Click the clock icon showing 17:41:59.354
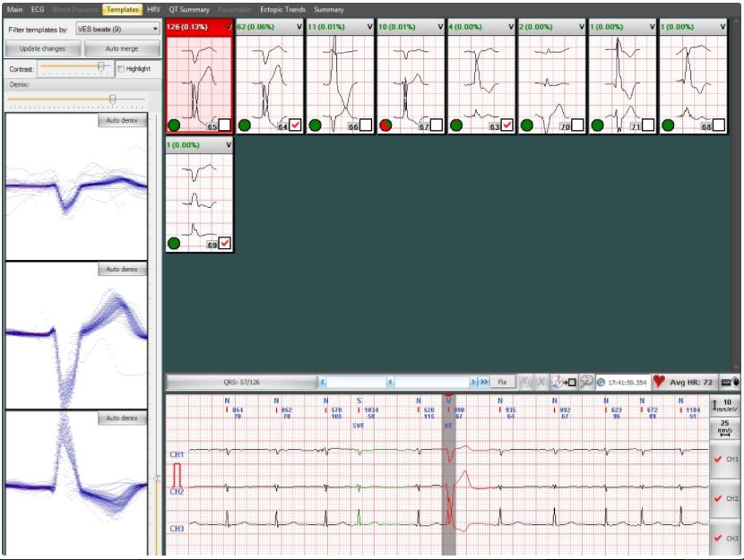744x560 pixels. click(601, 382)
